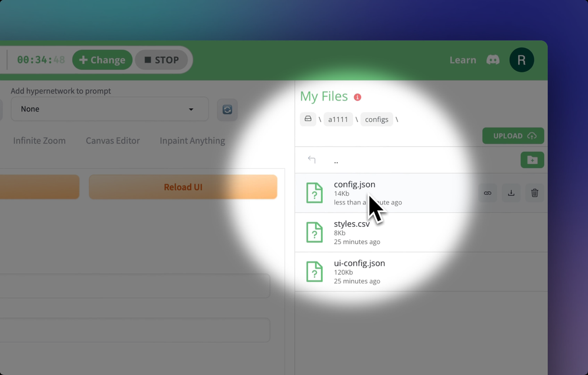Image resolution: width=588 pixels, height=375 pixels.
Task: Click the red info badge next to My Files
Action: tap(358, 97)
